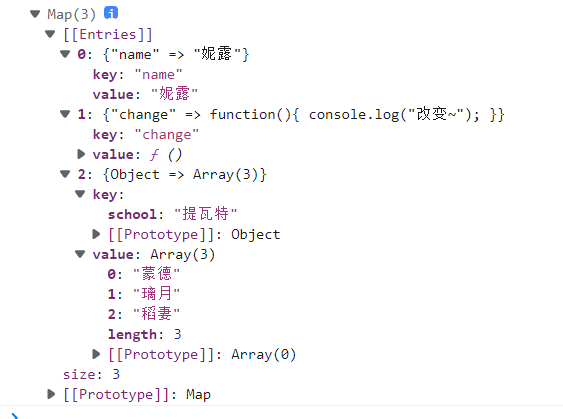
Task: Click the size: 3 property
Action: [91, 374]
